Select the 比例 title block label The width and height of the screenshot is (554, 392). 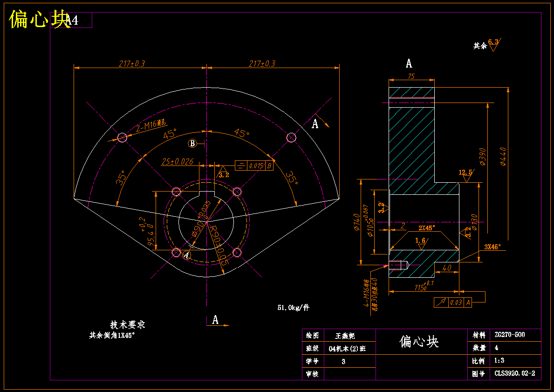[x=479, y=361]
